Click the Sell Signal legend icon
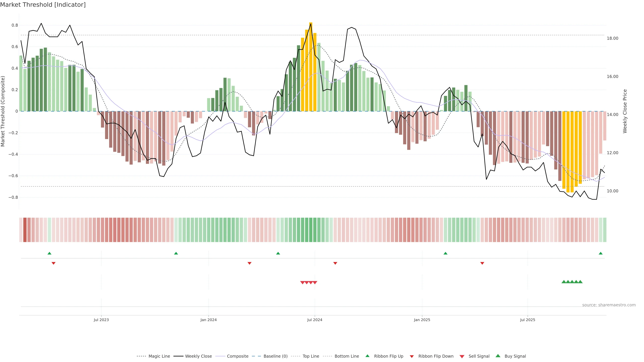Screen dimensions: 644x362 462,356
